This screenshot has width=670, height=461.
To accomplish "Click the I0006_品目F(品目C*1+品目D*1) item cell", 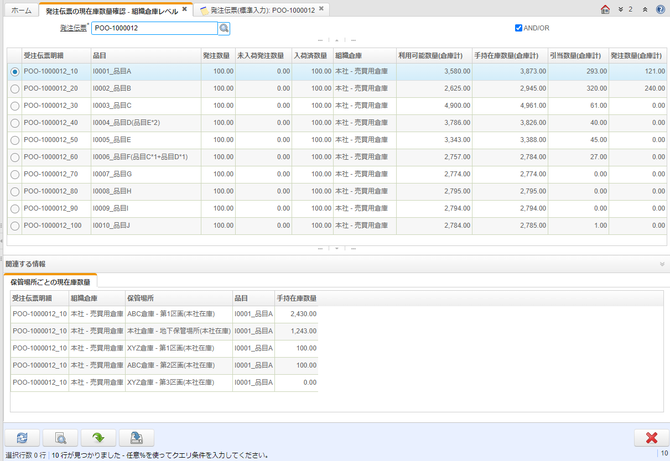I will point(146,157).
